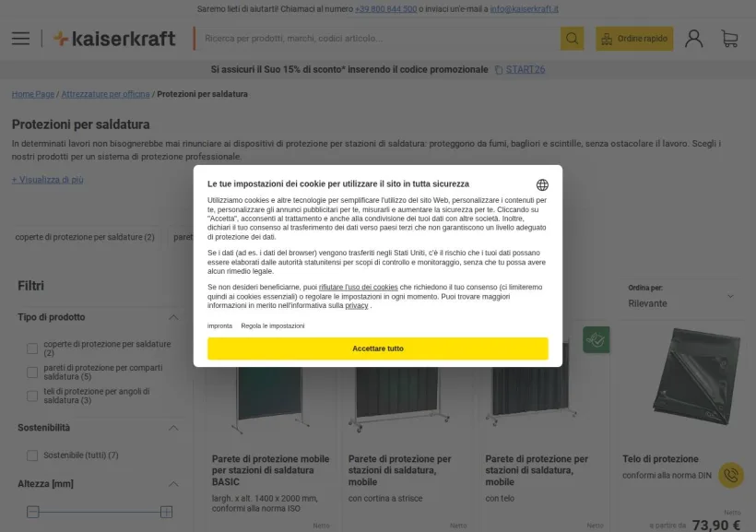Collapse the Altezza [mm] filter section
Viewport: 756px width, 532px height.
(x=173, y=484)
